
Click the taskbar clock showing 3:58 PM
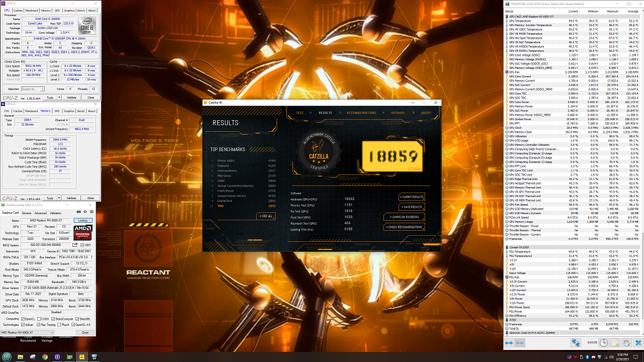(x=622, y=357)
